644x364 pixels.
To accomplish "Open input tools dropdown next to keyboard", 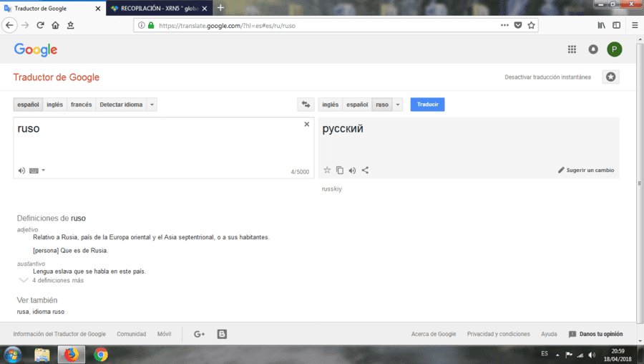I will (43, 171).
